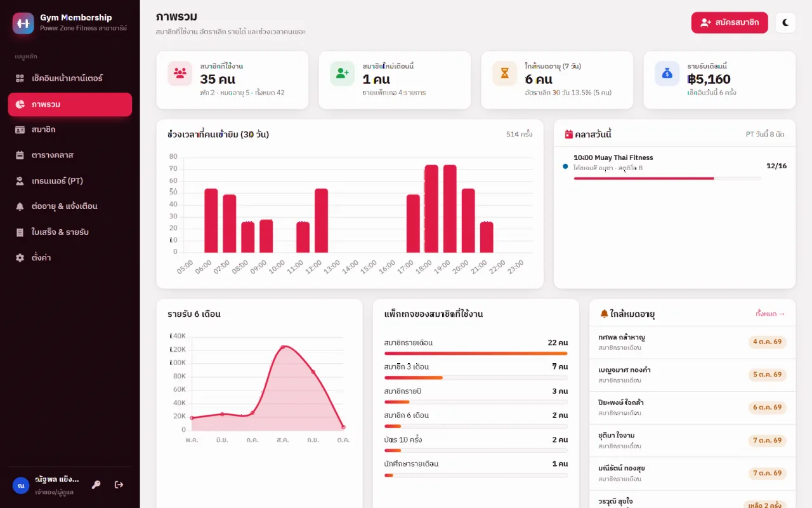Image resolution: width=812 pixels, height=508 pixels.
Task: Click the 514 ครั้ง total above the chart
Action: 519,135
